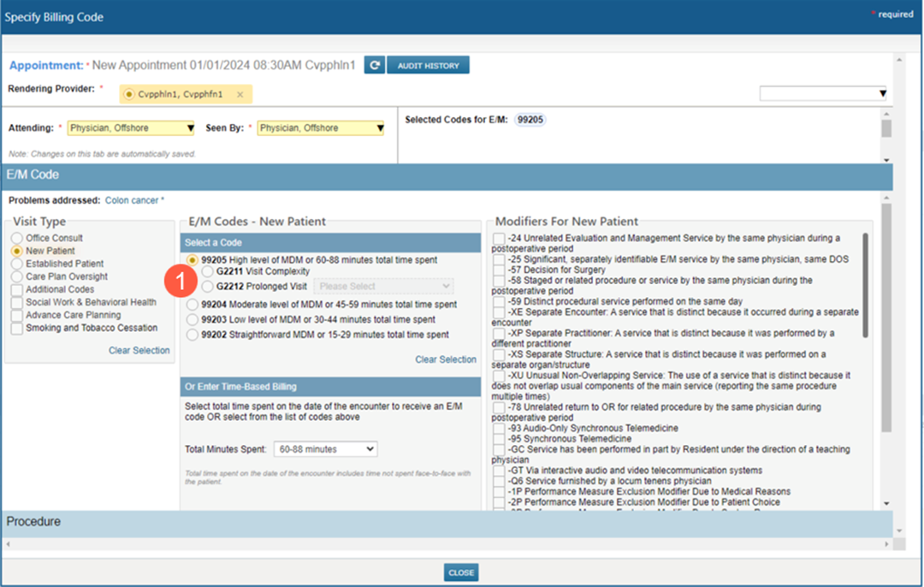Screen dimensions: 924x587
Task: Open the Seen By dropdown
Action: tap(321, 128)
